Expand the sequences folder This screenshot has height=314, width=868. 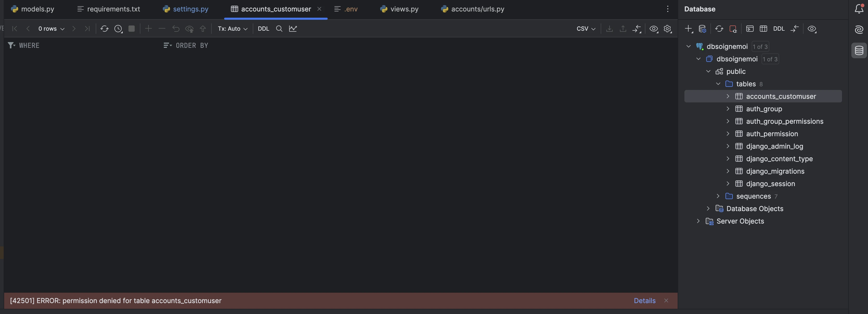(718, 196)
